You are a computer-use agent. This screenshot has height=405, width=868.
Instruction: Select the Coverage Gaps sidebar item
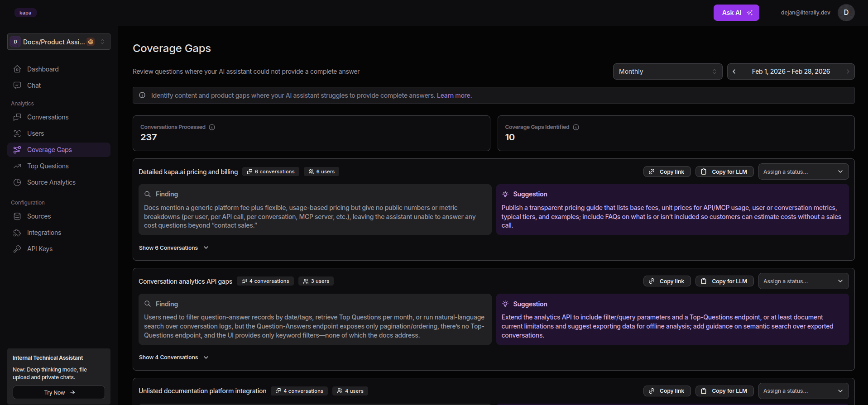coord(59,150)
